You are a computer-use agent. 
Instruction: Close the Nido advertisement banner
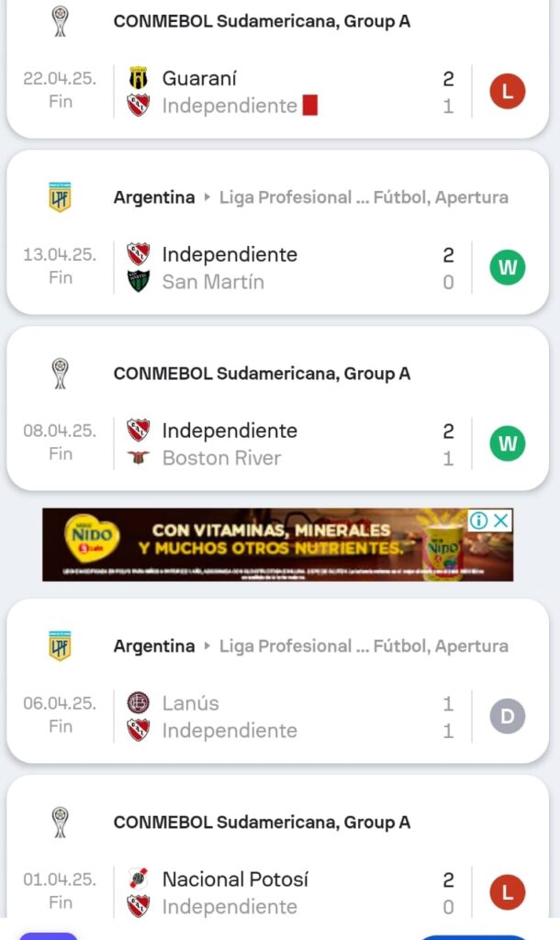(x=501, y=520)
